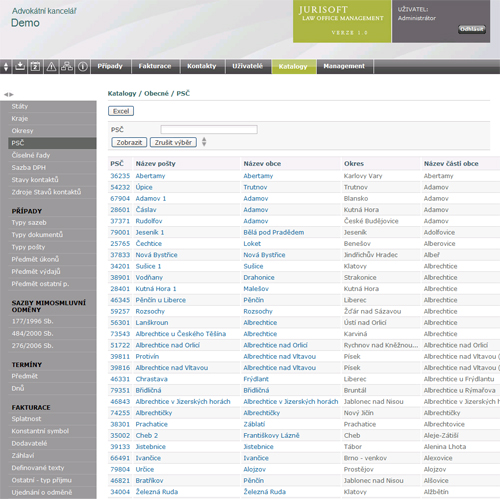Open Dodavatelé in the sidebar
Image resolution: width=500 pixels, height=499 pixels.
[52, 443]
